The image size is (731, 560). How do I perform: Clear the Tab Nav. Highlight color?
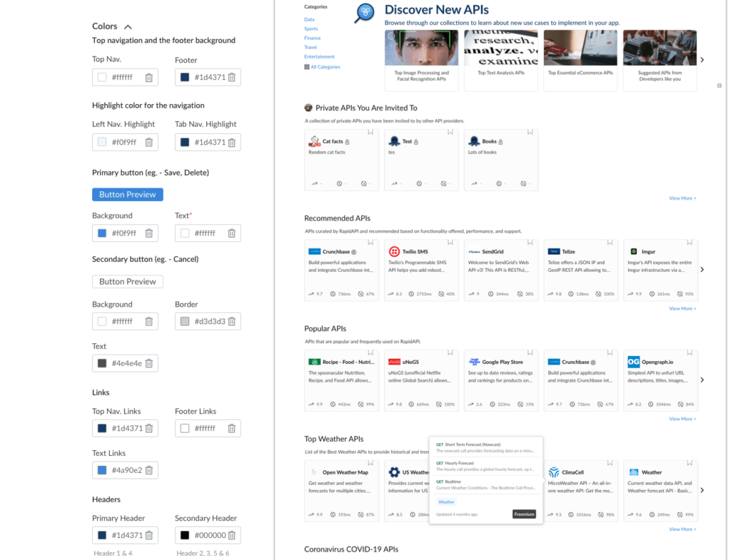coord(232,143)
